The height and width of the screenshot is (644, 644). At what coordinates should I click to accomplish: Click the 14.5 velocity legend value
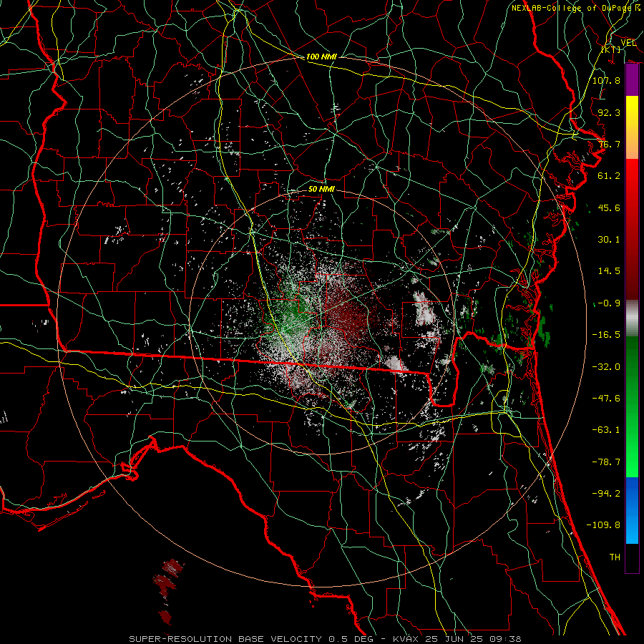pos(609,271)
